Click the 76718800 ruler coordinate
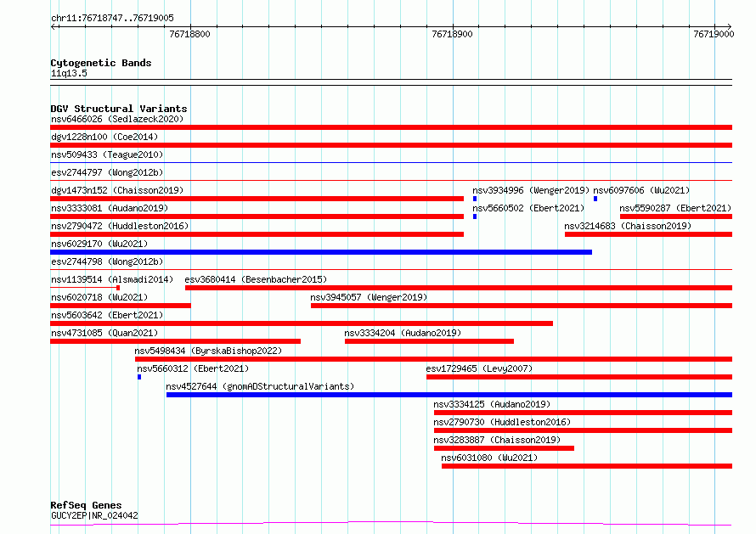The image size is (756, 534). pyautogui.click(x=189, y=34)
